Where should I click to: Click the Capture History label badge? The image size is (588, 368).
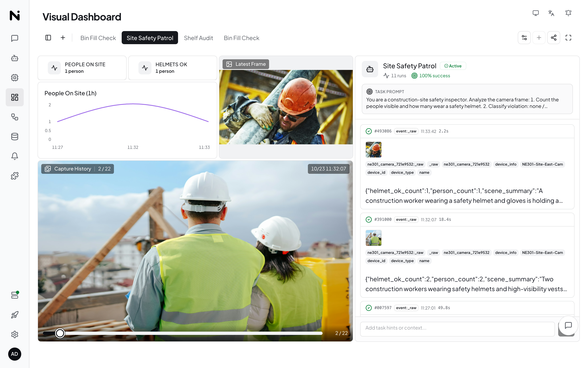pos(78,169)
